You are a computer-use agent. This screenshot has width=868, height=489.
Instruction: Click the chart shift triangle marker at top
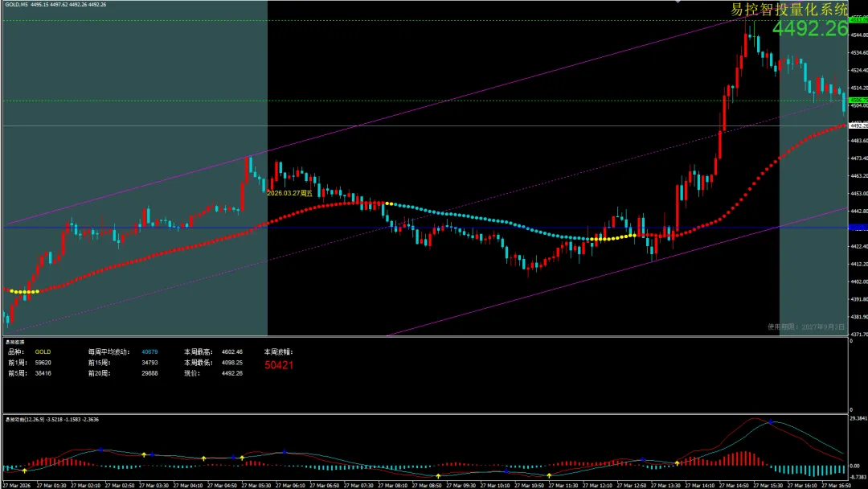click(678, 2)
